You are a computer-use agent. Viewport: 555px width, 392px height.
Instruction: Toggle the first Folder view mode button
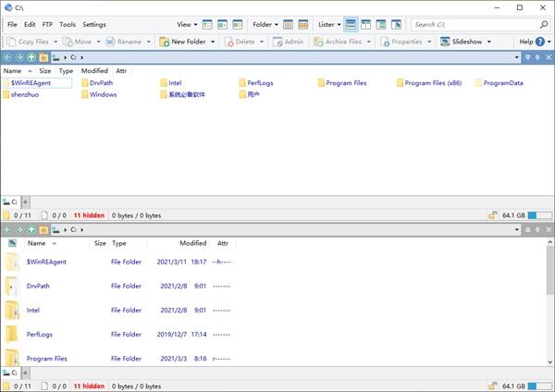(289, 25)
